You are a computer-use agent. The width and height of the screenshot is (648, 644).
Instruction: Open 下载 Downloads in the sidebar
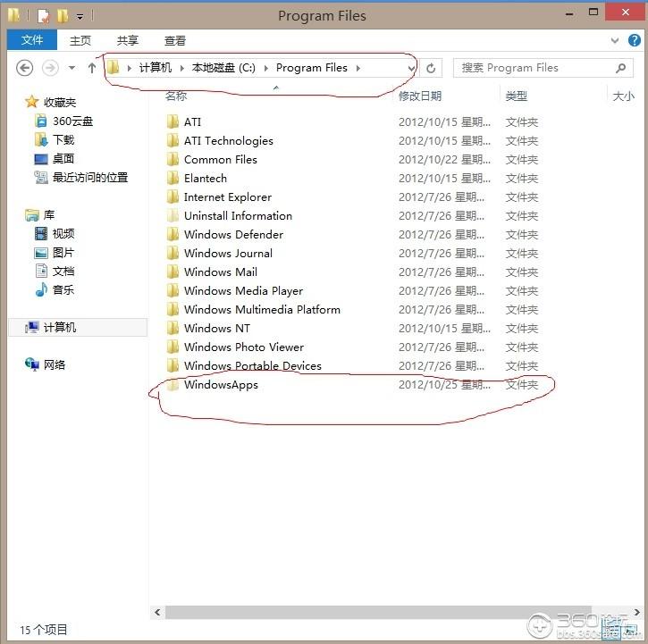[x=63, y=139]
